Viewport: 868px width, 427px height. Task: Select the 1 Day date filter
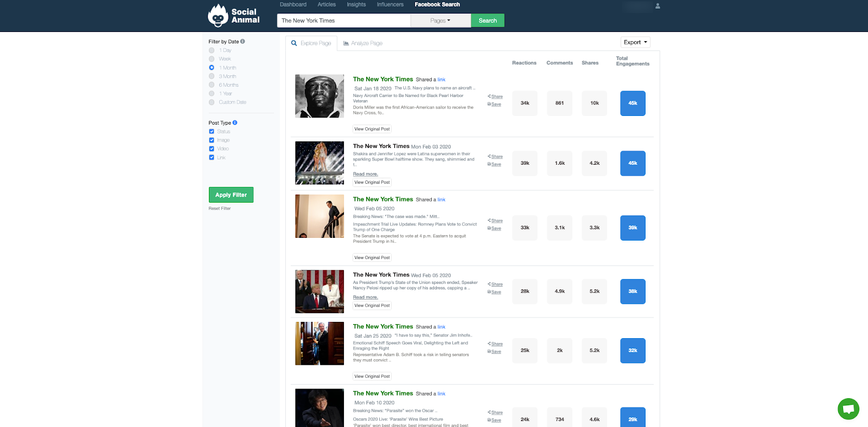[212, 50]
